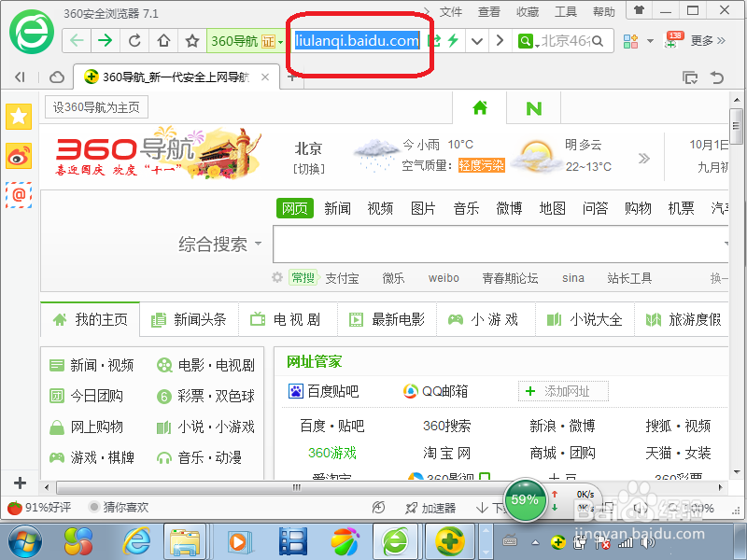Click 添加网址 button
The image size is (747, 560).
pyautogui.click(x=564, y=391)
